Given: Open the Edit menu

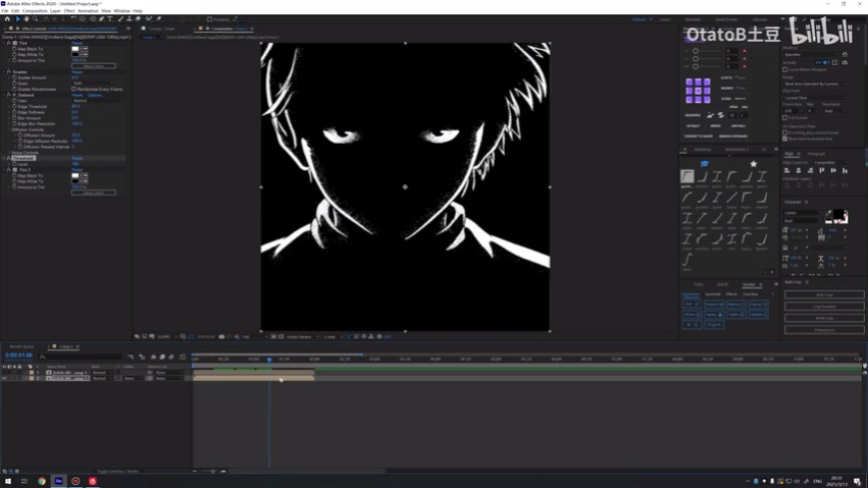Looking at the screenshot, I should pos(15,11).
